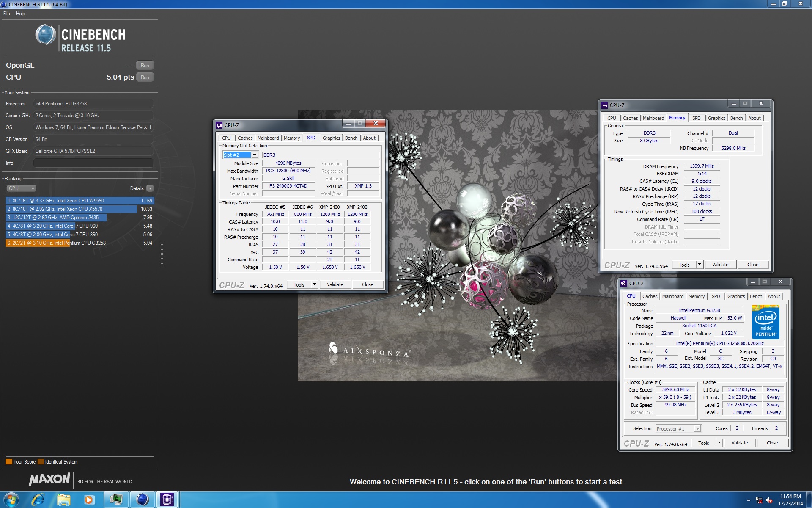Viewport: 812px width, 508px height.
Task: Select the Xeon W5590 ranking row
Action: click(80, 201)
